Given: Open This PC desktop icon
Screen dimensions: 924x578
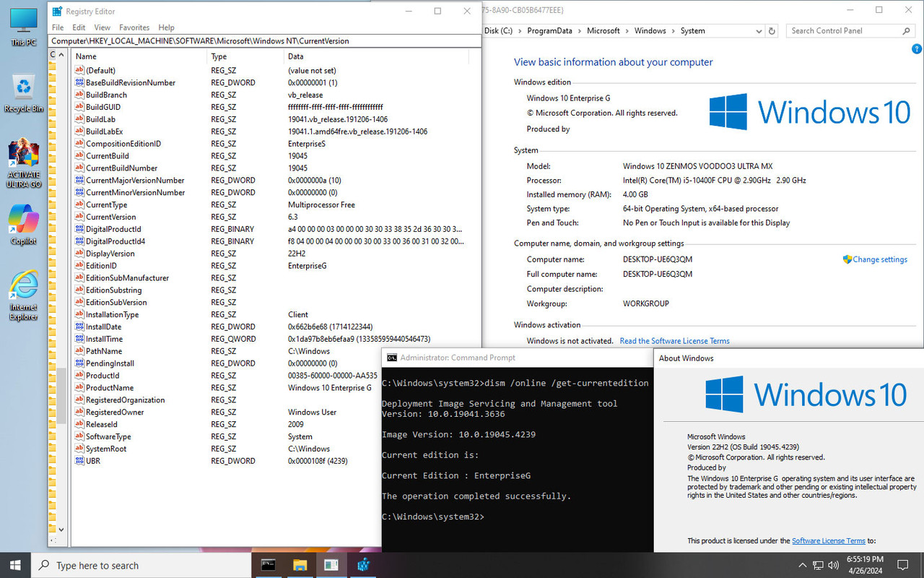Looking at the screenshot, I should 23,28.
